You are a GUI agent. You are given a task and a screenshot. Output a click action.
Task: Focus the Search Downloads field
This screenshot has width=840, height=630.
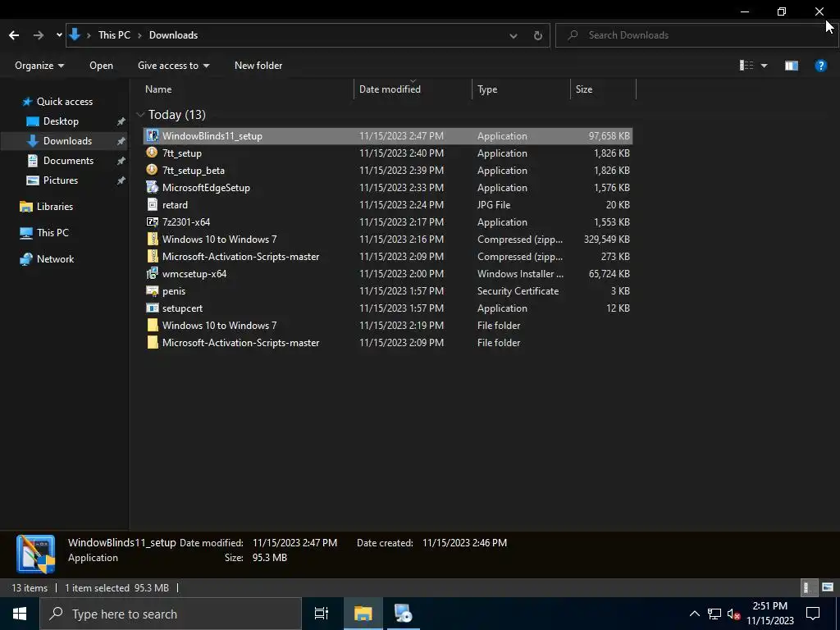[696, 35]
